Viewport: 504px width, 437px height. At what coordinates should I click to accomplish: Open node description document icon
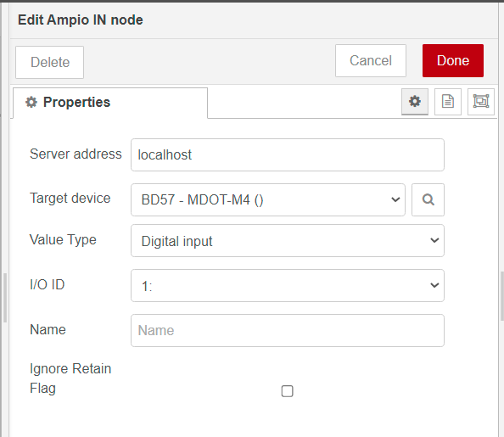point(448,102)
